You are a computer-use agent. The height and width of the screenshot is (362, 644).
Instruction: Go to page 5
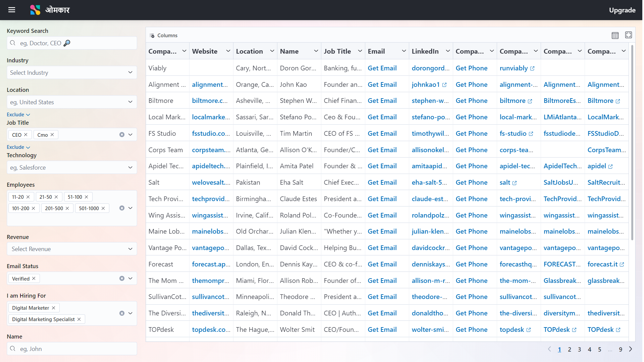click(599, 350)
